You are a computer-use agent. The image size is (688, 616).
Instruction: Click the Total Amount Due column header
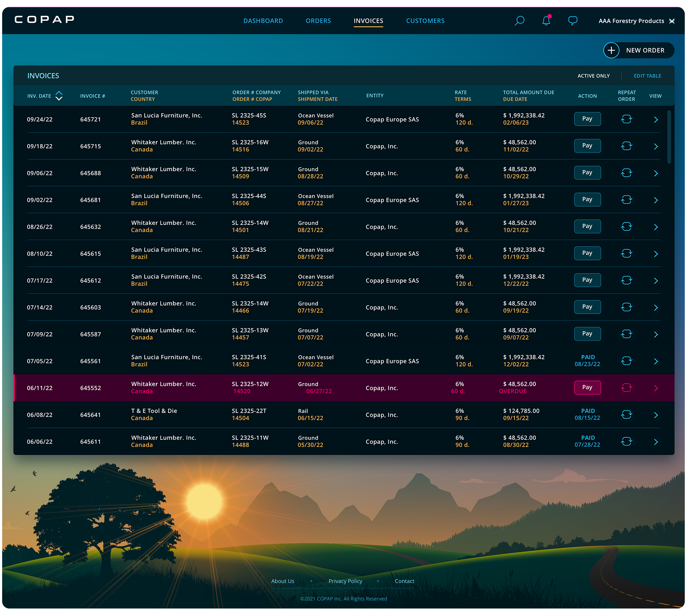coord(528,92)
